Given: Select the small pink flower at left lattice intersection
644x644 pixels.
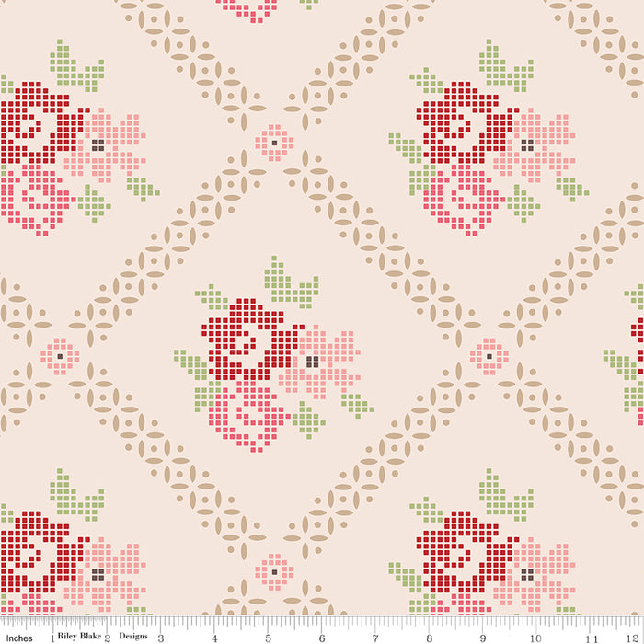Looking at the screenshot, I should pos(60,356).
